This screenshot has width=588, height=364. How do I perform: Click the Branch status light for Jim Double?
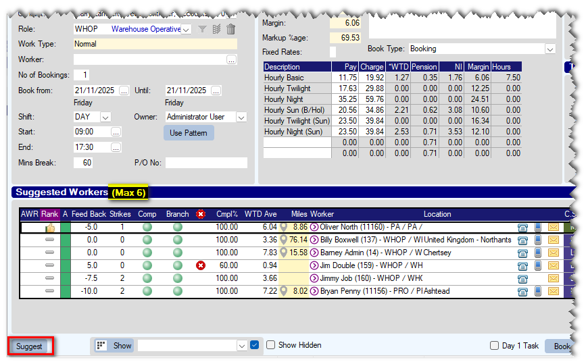click(x=177, y=265)
